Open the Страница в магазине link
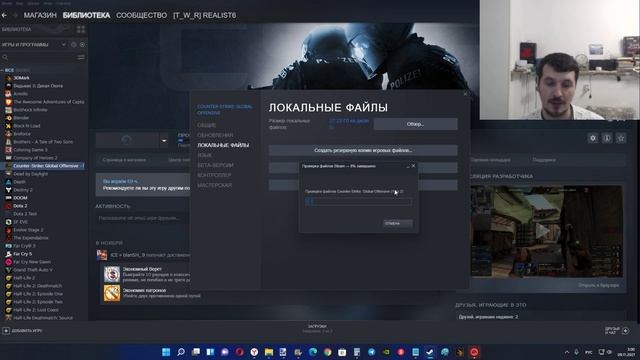The width and height of the screenshot is (640, 360). pos(124,160)
